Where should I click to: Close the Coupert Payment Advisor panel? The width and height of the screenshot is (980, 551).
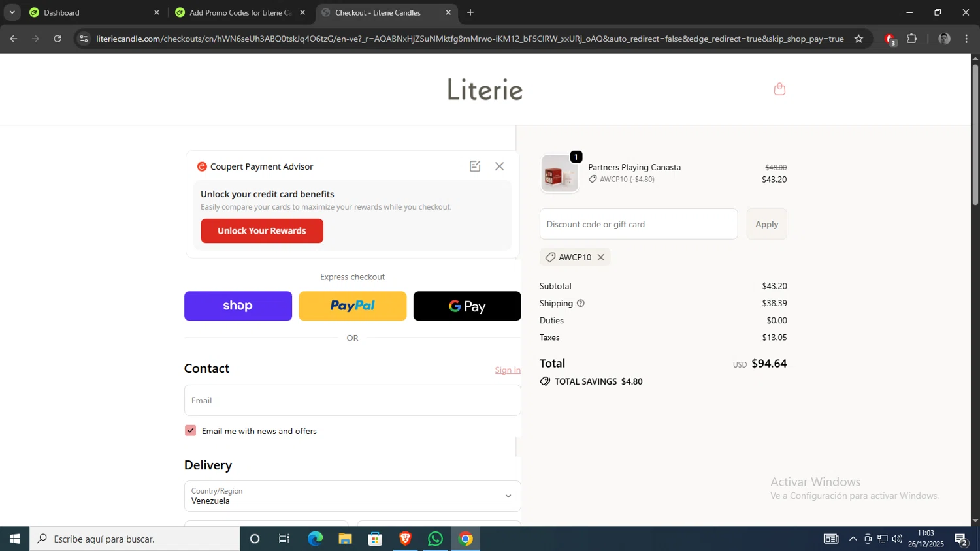coord(499,166)
